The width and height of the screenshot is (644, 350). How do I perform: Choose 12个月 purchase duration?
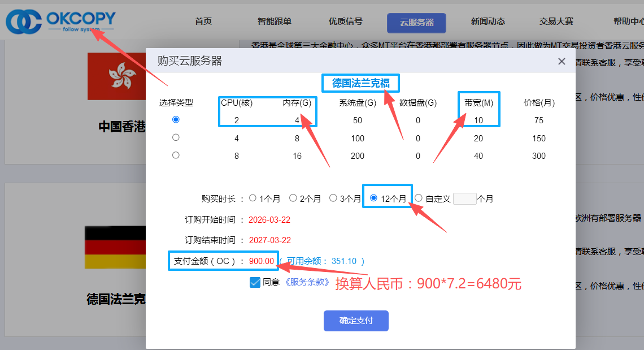coord(373,198)
